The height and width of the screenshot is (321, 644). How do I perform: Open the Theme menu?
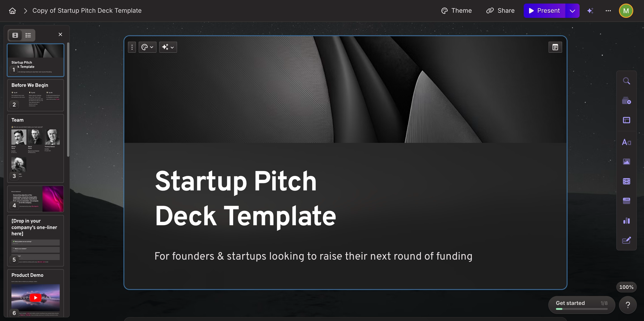(456, 11)
